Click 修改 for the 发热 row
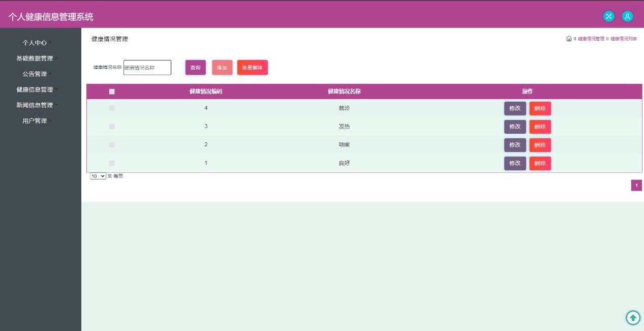This screenshot has width=644, height=331. click(x=515, y=127)
